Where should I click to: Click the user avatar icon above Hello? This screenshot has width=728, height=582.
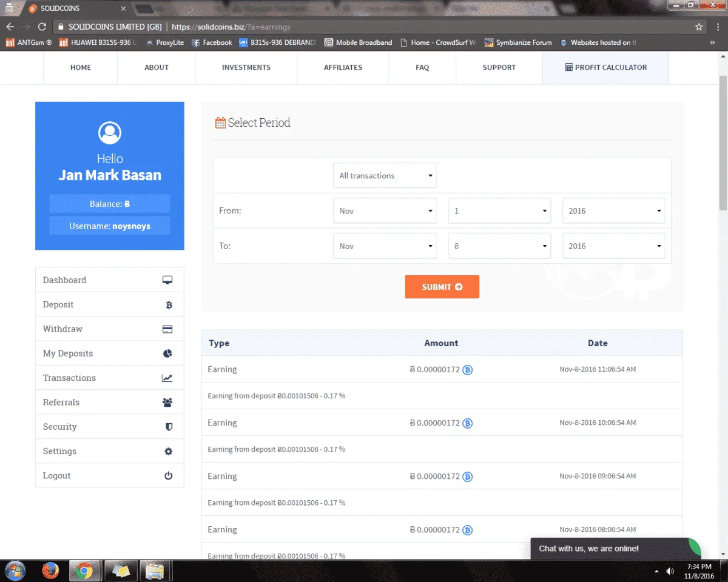110,133
